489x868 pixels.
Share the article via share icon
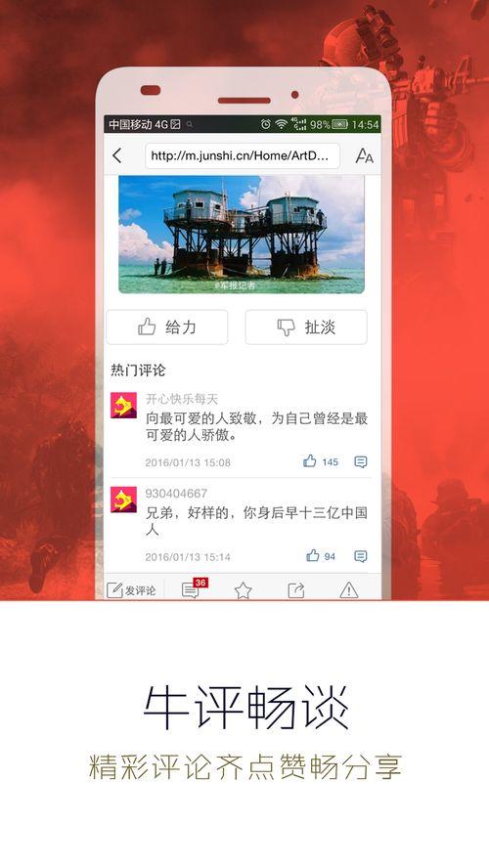pyautogui.click(x=296, y=590)
